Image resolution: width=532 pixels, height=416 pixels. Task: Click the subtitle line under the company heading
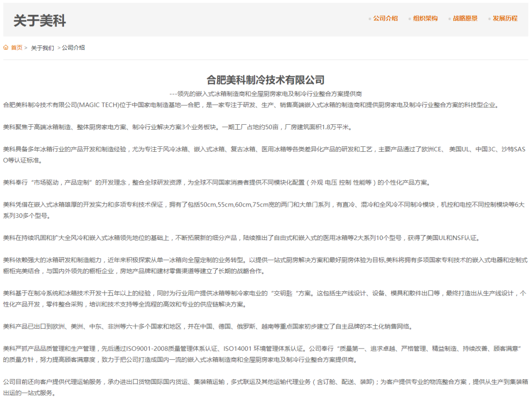pyautogui.click(x=266, y=94)
